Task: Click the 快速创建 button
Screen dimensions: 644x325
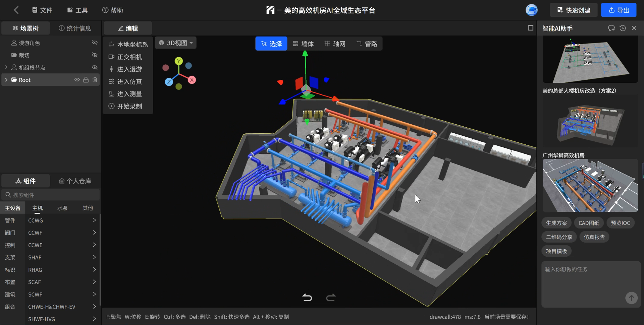Action: pyautogui.click(x=574, y=10)
